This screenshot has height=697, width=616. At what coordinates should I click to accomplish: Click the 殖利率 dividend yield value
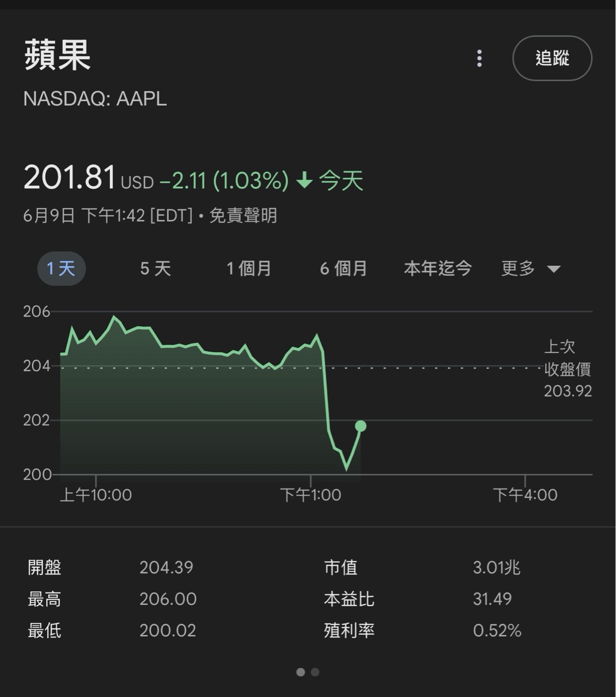coord(497,631)
